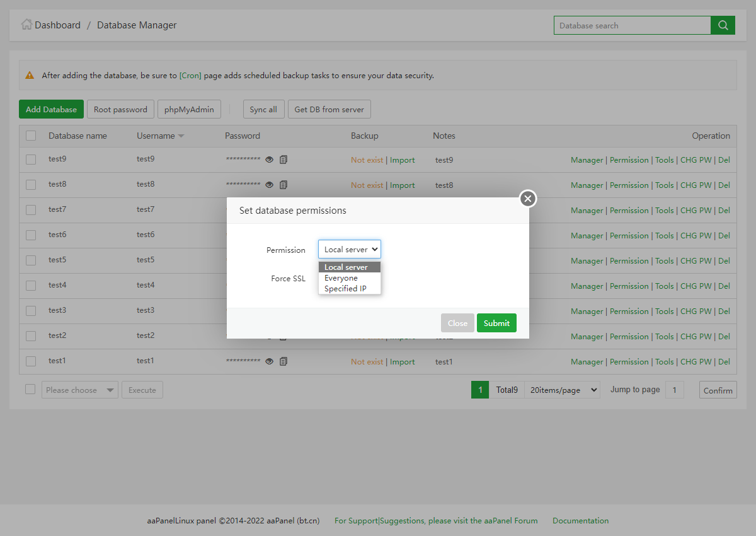Click the search magnifier icon button
The image size is (756, 536).
tap(723, 25)
